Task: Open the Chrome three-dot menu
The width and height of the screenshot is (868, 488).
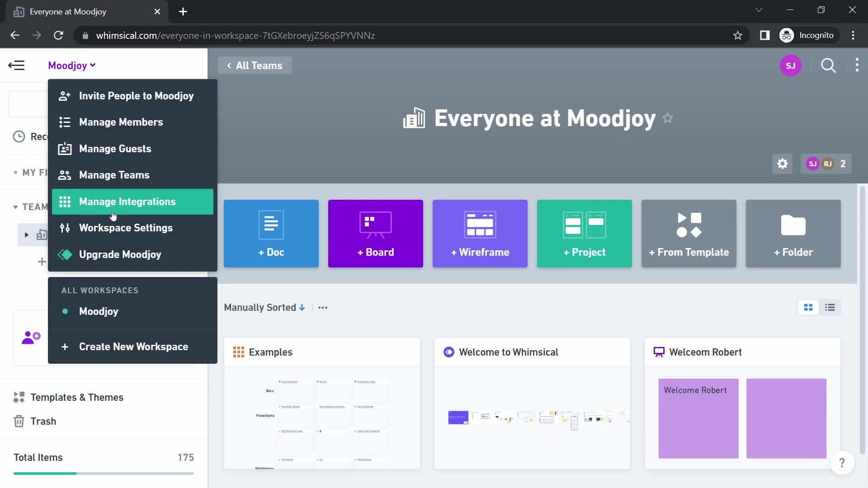Action: (853, 35)
